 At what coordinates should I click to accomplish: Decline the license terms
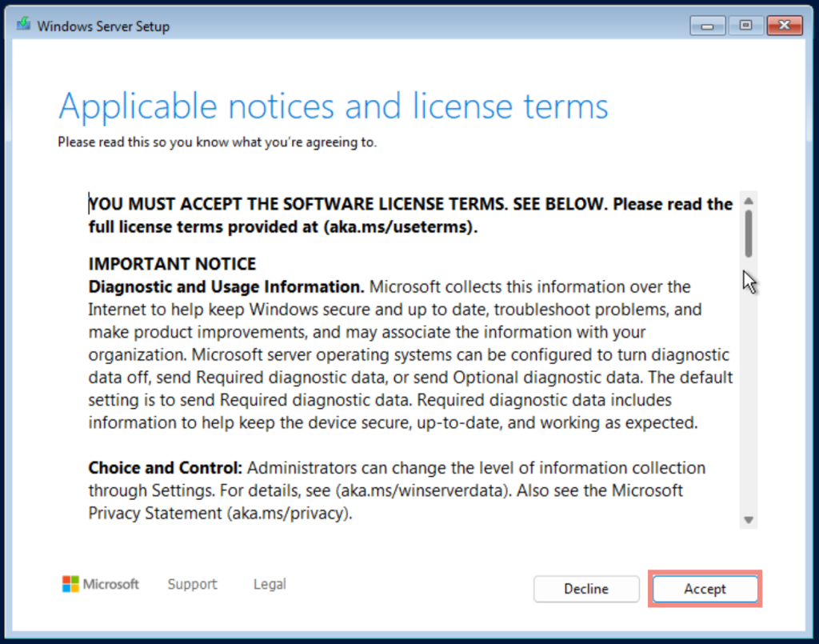pos(586,589)
